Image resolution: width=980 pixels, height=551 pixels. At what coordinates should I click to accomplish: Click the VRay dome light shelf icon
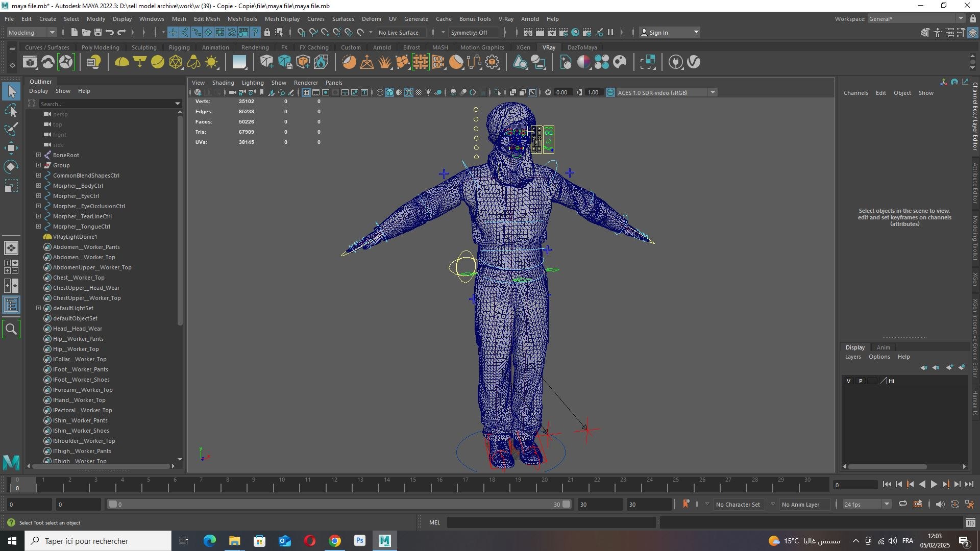point(121,62)
